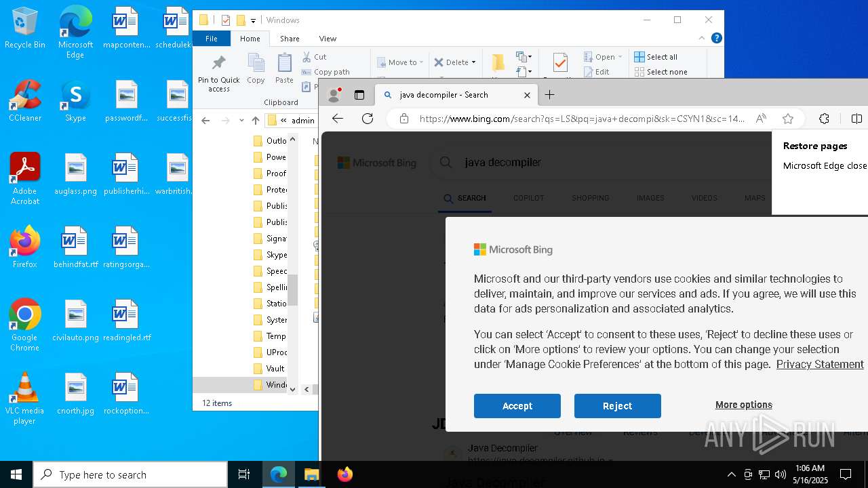
Task: Add page to favorites star icon
Action: (x=788, y=119)
